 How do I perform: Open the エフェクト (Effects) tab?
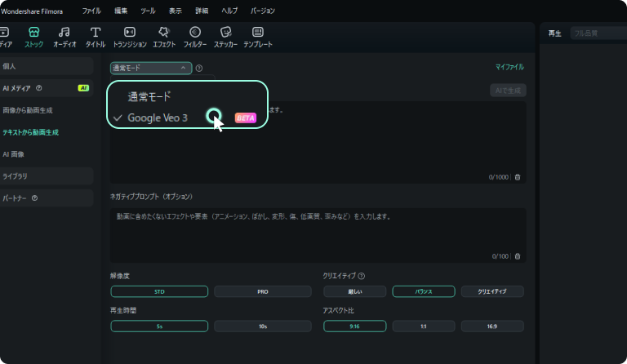coord(164,38)
